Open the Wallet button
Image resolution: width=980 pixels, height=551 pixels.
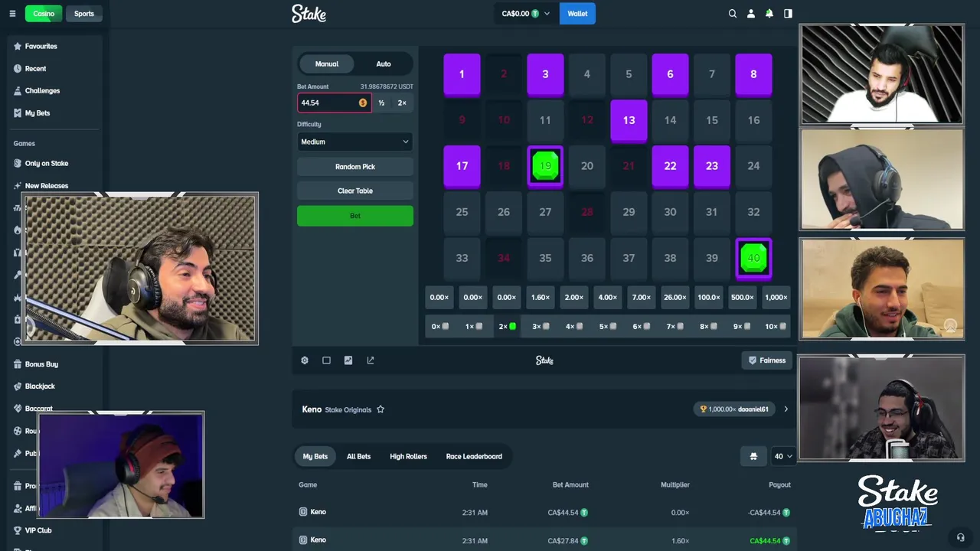577,14
